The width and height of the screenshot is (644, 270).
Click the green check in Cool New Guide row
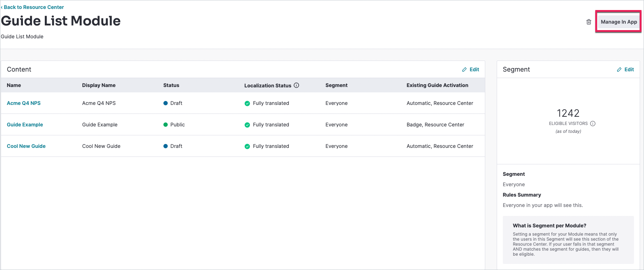tap(247, 146)
